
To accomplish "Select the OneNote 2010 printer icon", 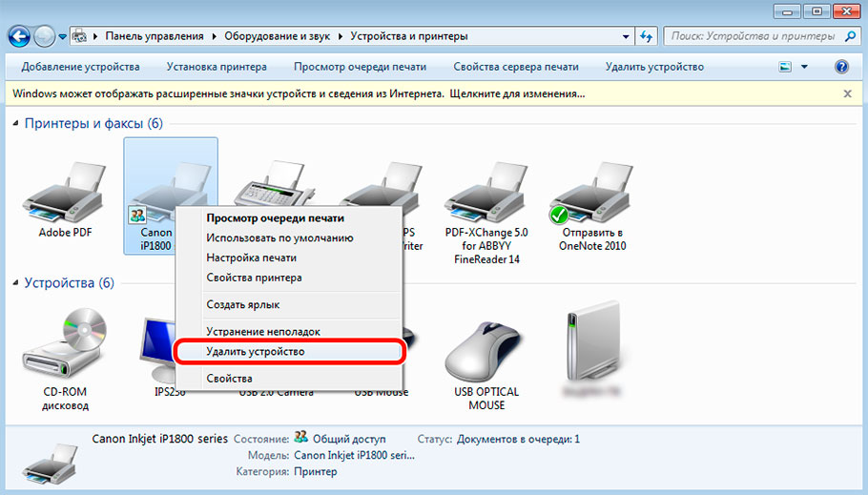I will point(592,193).
